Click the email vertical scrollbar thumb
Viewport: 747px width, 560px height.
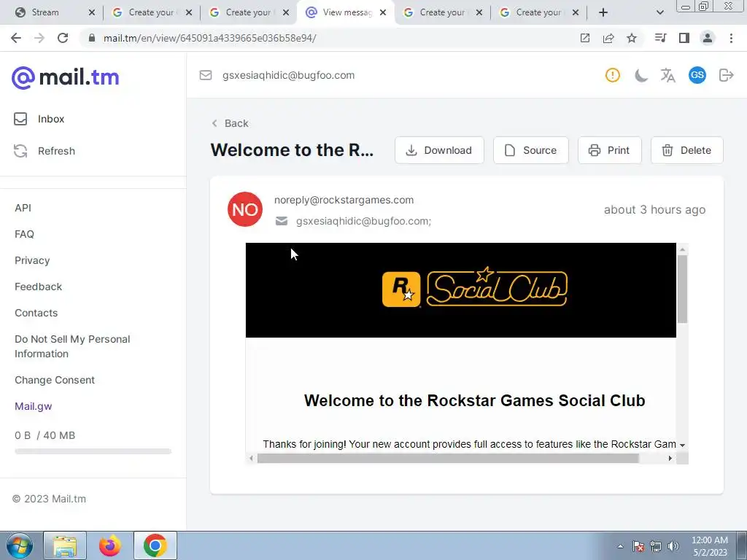click(x=682, y=289)
